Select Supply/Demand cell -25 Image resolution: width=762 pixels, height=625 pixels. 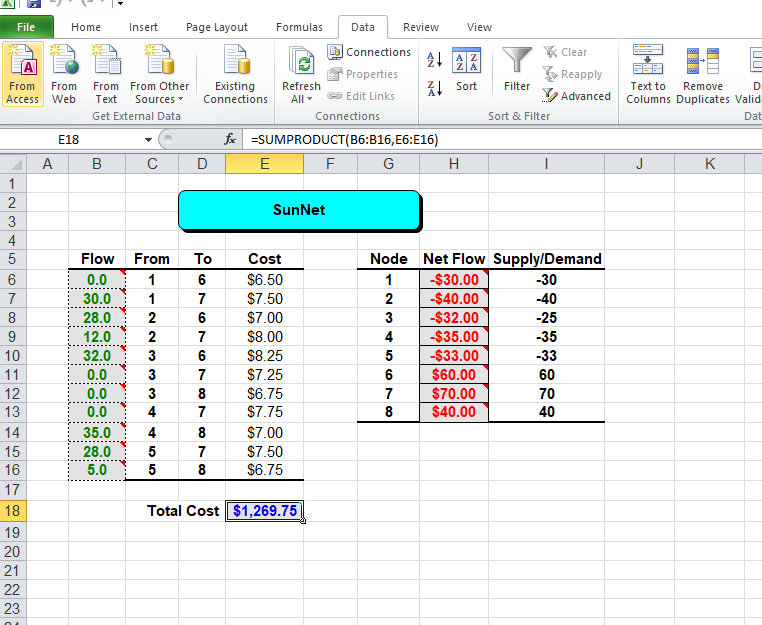[546, 317]
